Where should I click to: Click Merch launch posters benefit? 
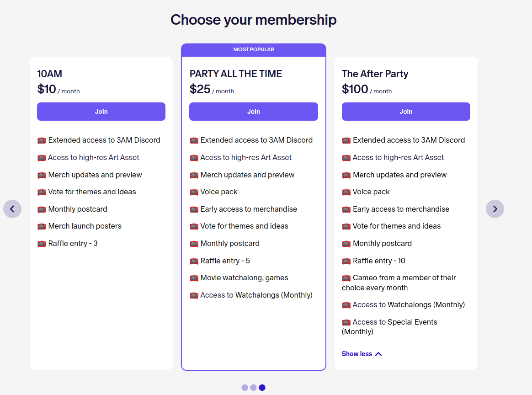tap(85, 226)
